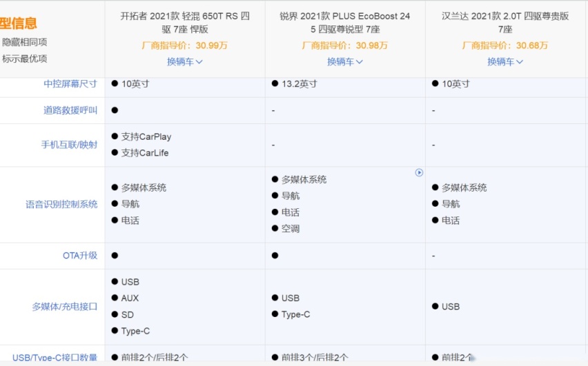588x366 pixels.
Task: Expand 换辆车 under 锐界 2021款
Action: tap(344, 62)
